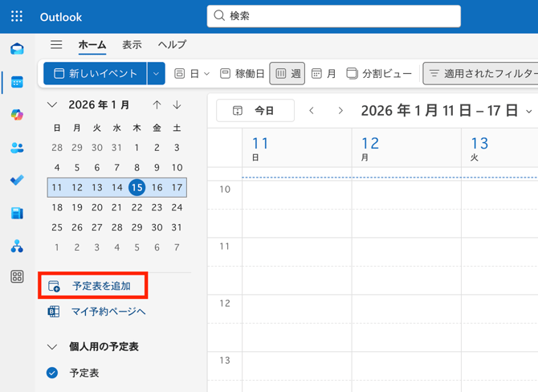Open the 表示 tab
This screenshot has width=538, height=392.
[x=132, y=45]
